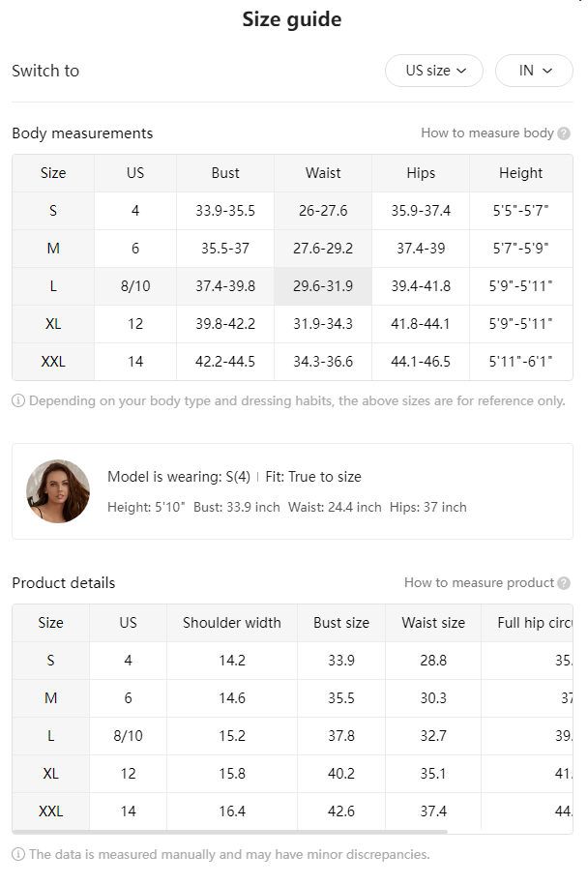Click the Waist column header in Body measurements
This screenshot has width=588, height=885.
[323, 173]
